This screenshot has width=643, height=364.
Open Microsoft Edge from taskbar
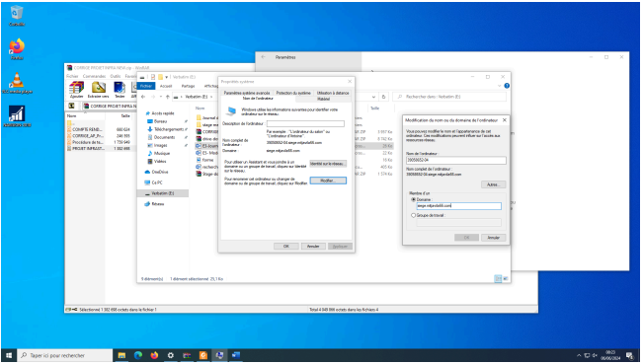(138, 355)
